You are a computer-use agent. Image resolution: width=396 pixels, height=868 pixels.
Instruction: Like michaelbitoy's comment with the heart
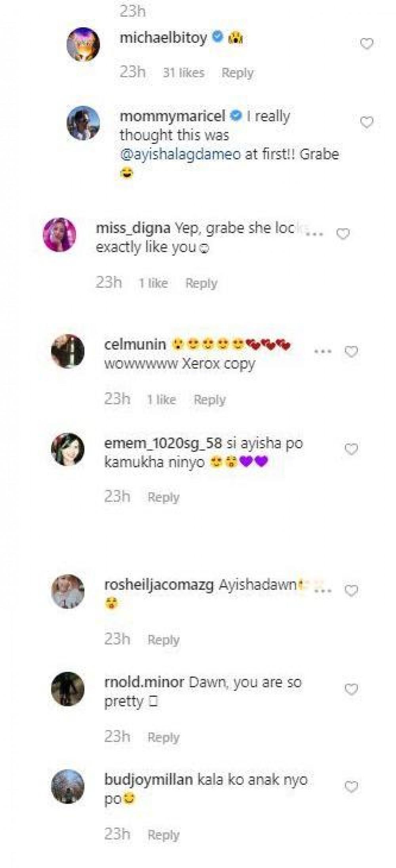[x=367, y=44]
